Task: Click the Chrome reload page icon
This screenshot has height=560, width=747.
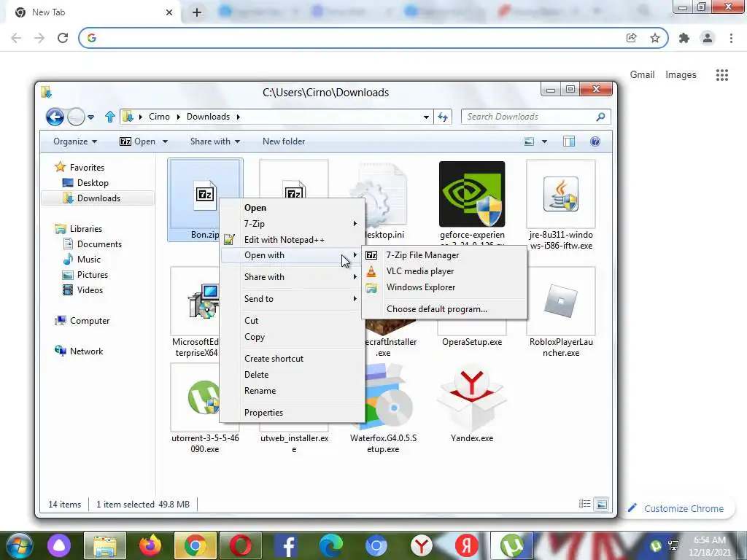Action: click(63, 38)
